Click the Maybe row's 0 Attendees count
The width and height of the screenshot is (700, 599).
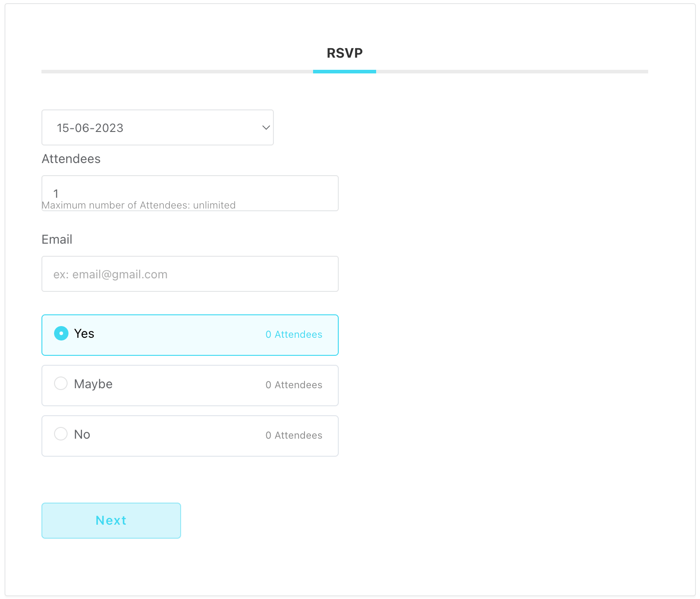(x=294, y=385)
